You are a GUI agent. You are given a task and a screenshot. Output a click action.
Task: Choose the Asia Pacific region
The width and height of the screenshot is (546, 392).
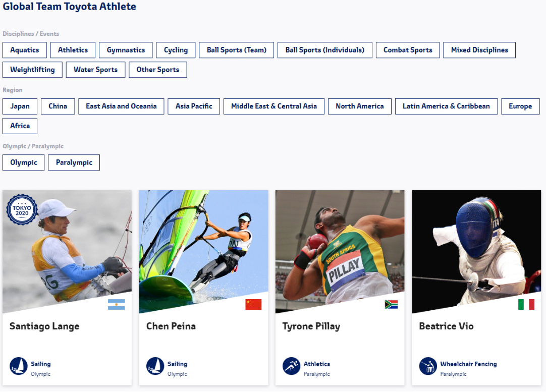tap(194, 106)
